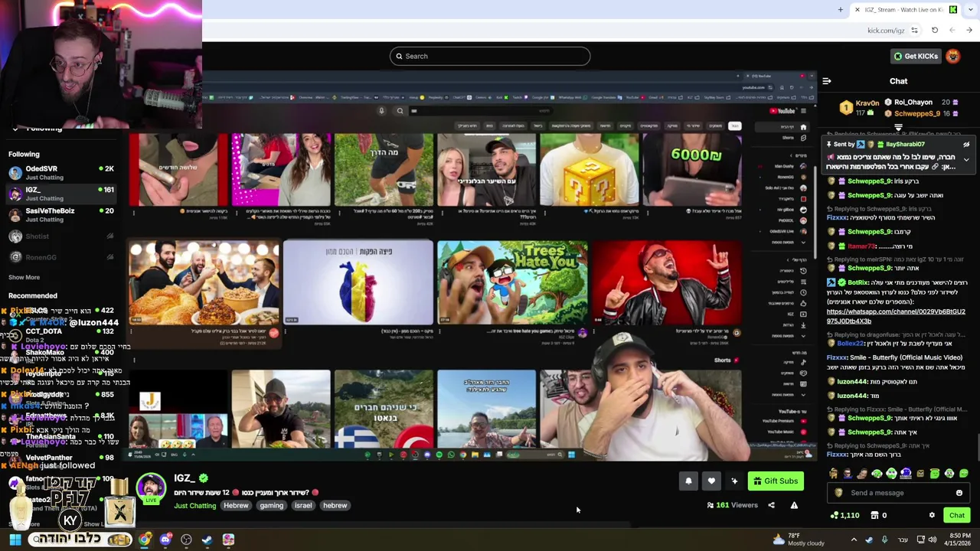This screenshot has width=980, height=551.
Task: Expand Show More under Following
Action: click(24, 277)
